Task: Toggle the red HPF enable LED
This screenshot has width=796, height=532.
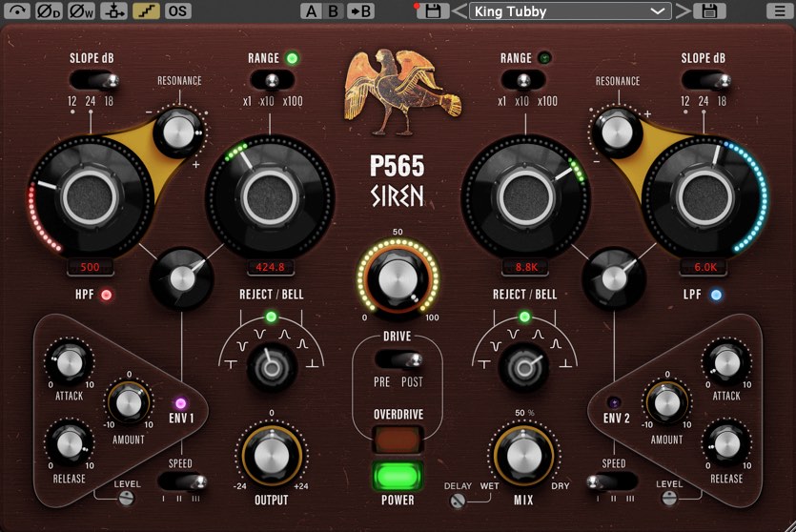Action: coord(106,295)
